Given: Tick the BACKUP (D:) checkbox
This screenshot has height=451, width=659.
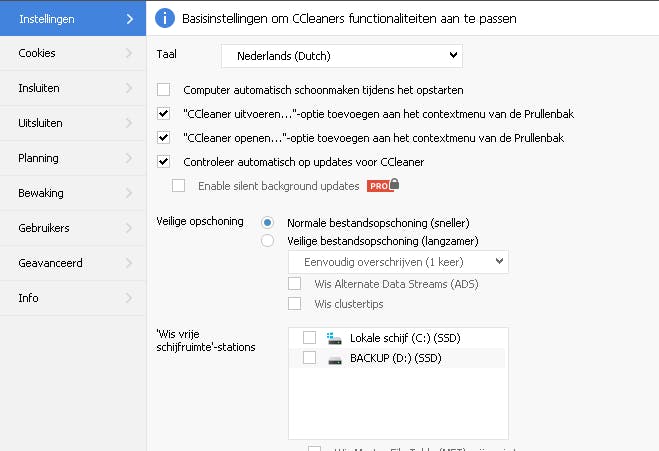Looking at the screenshot, I should click(309, 358).
